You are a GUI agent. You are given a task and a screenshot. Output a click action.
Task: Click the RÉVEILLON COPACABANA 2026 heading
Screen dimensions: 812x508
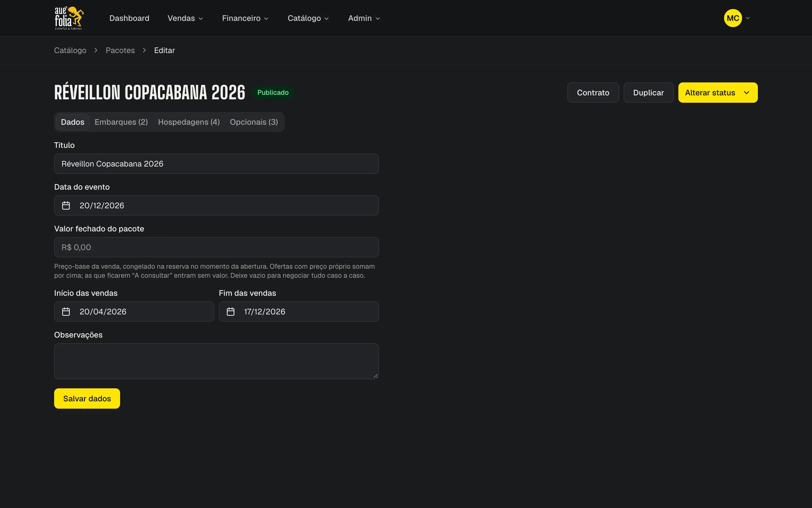[150, 92]
